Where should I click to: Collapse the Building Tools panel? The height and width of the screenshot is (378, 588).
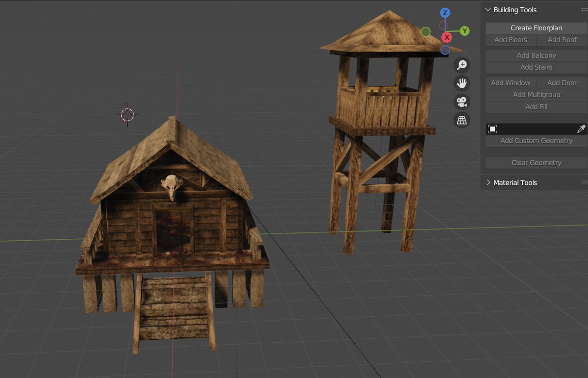tap(488, 9)
